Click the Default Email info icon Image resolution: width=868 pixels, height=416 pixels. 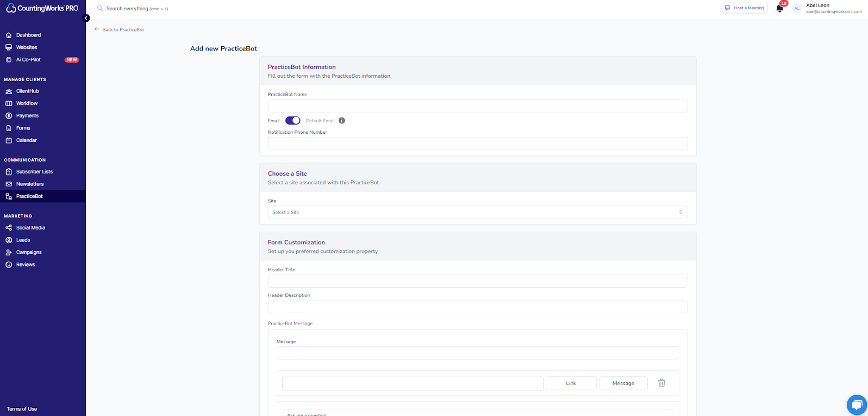click(x=342, y=121)
